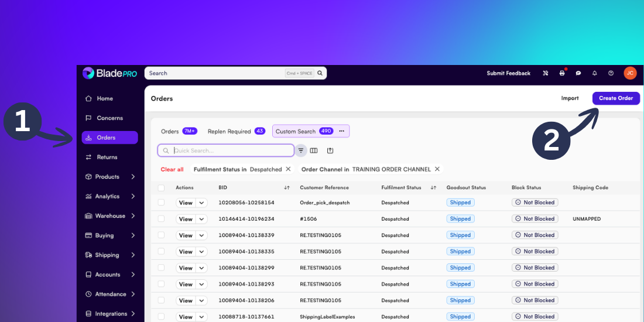Open View dropdown arrow for order 10146414-10196234
Screen dimensions: 644x322
click(x=201, y=219)
